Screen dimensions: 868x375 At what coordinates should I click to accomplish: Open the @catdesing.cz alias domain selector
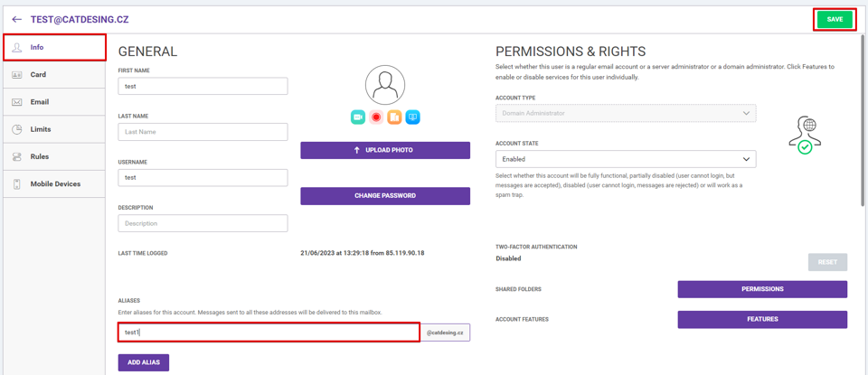(x=445, y=333)
